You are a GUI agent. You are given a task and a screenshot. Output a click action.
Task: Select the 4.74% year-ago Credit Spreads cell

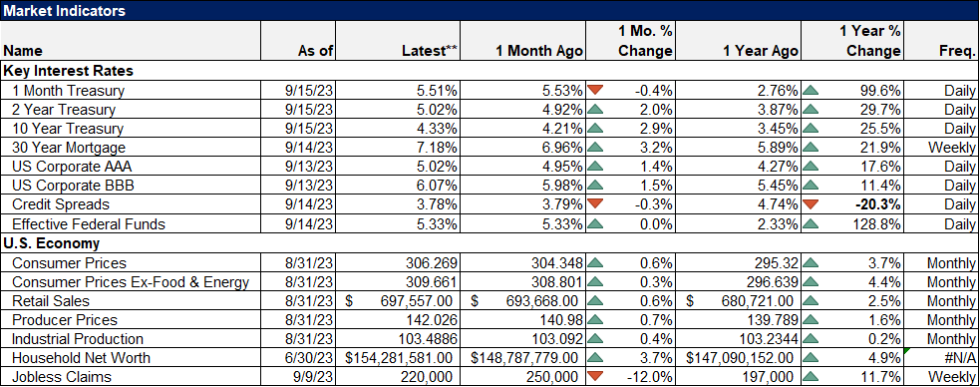pyautogui.click(x=738, y=205)
